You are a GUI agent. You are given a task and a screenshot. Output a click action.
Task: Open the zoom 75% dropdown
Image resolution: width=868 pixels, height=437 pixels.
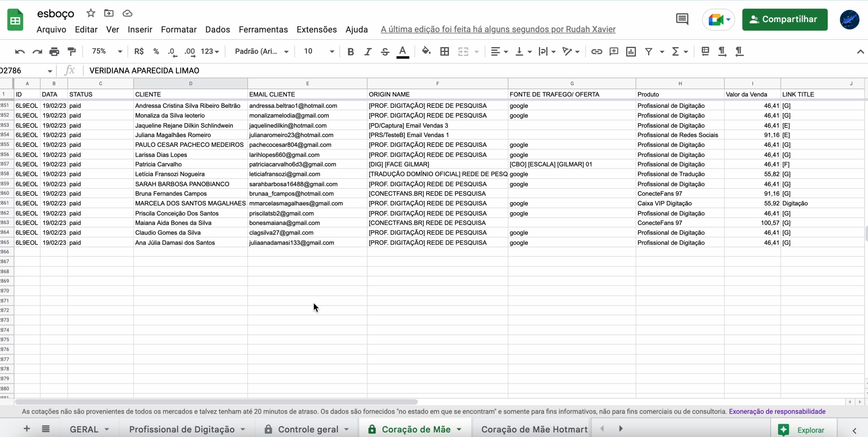pyautogui.click(x=107, y=51)
